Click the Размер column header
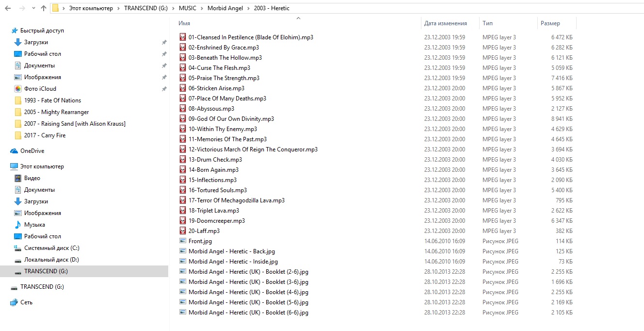644x331 pixels. point(550,23)
